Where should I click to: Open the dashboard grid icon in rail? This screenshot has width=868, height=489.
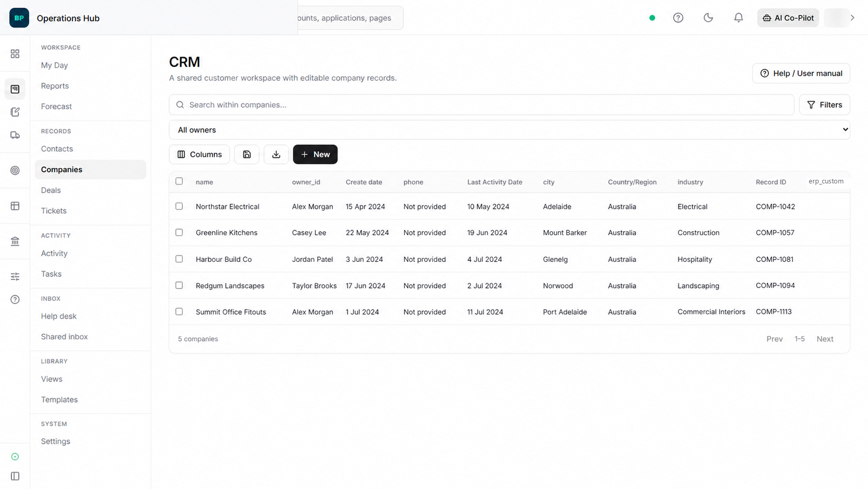click(x=15, y=54)
